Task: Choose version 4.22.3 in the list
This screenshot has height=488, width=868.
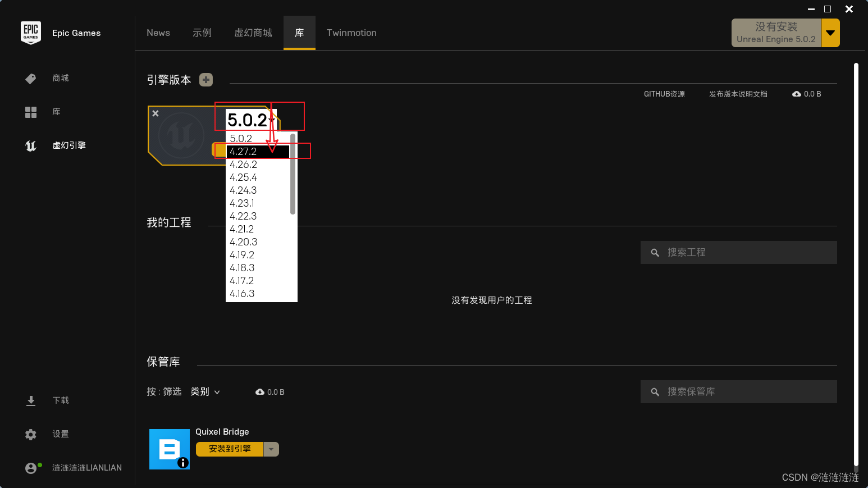Action: [x=258, y=216]
